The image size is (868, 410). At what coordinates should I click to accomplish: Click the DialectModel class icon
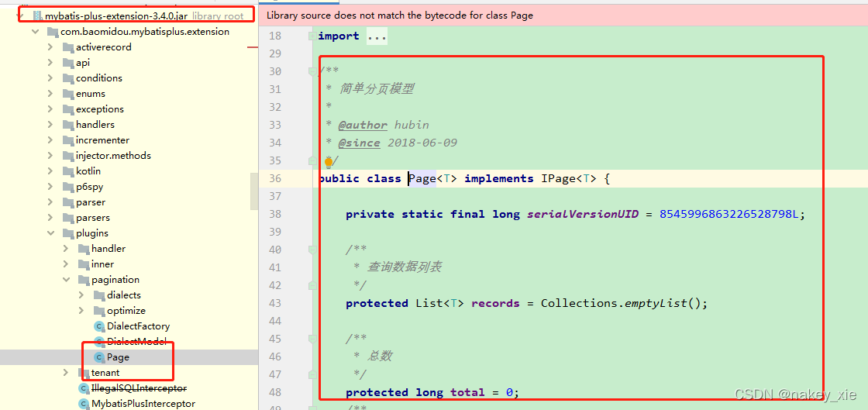(99, 341)
